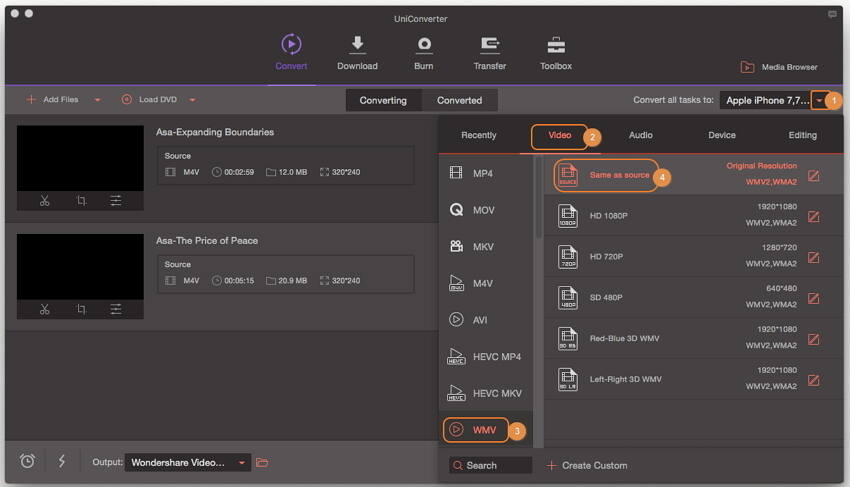
Task: Edit the SD 480P preset settings
Action: [814, 298]
